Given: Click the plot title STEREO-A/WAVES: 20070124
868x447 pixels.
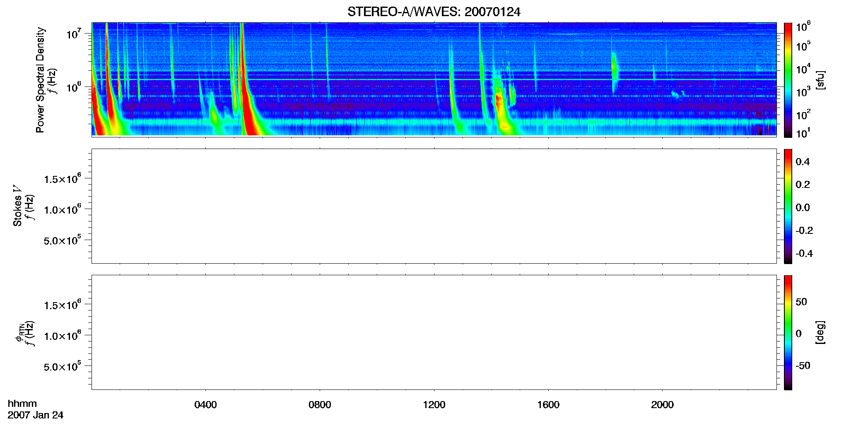Looking at the screenshot, I should pyautogui.click(x=434, y=12).
